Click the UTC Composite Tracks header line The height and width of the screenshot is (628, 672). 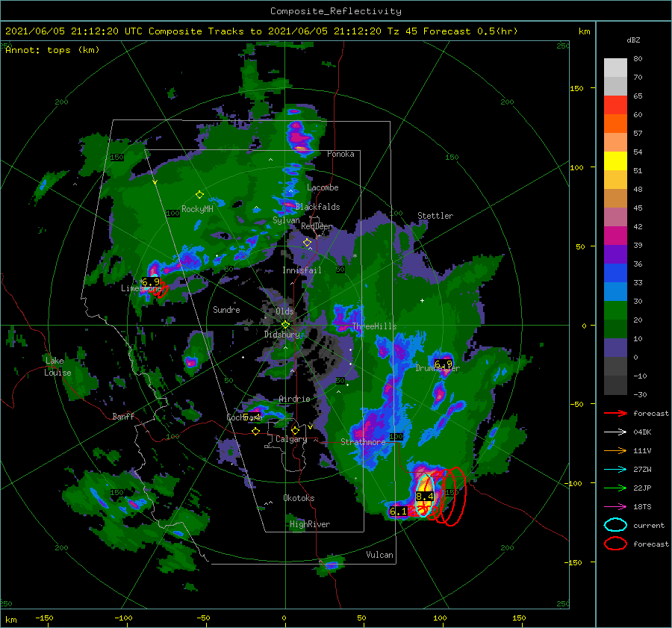261,31
